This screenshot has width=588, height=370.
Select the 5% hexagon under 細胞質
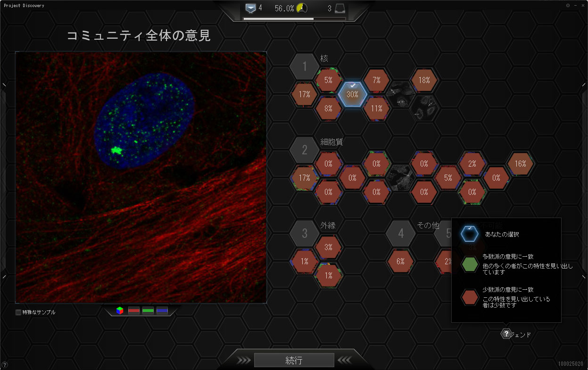pos(448,178)
